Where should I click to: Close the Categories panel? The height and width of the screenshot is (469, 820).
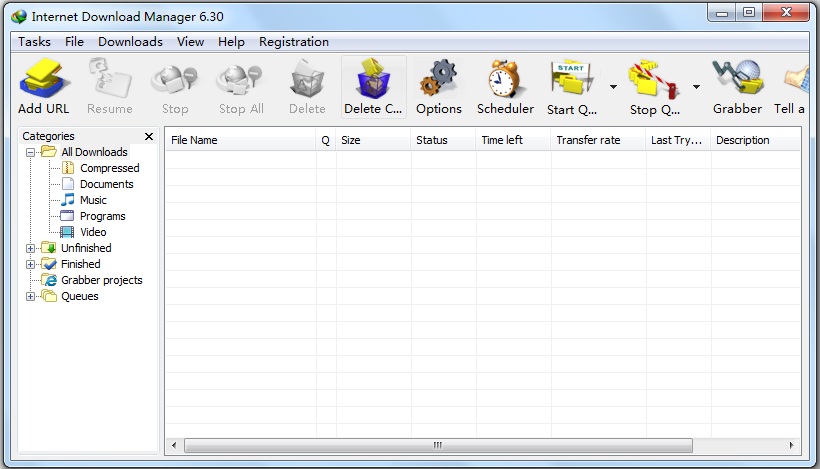(149, 136)
